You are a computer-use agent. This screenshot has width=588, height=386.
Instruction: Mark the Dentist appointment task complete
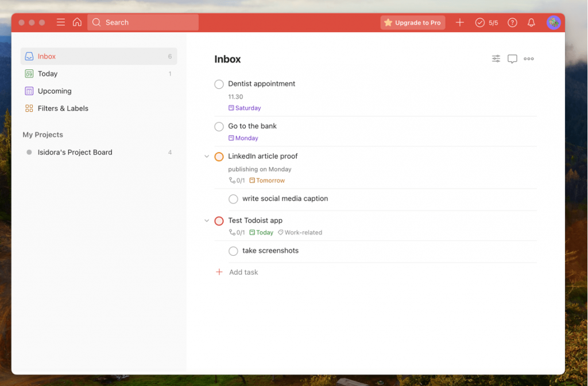(219, 84)
